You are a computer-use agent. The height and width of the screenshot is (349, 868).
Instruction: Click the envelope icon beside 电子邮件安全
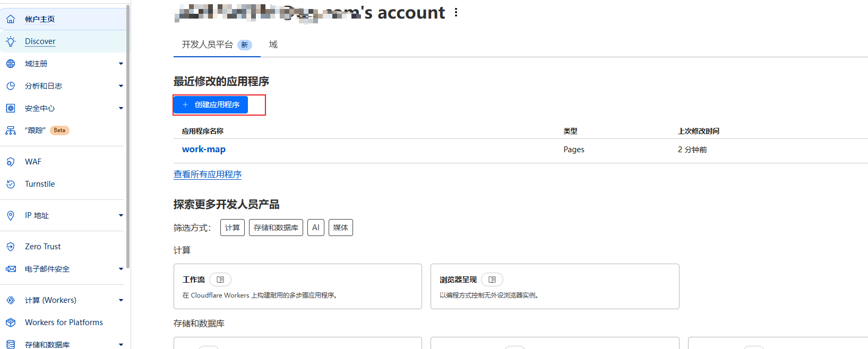(x=11, y=269)
